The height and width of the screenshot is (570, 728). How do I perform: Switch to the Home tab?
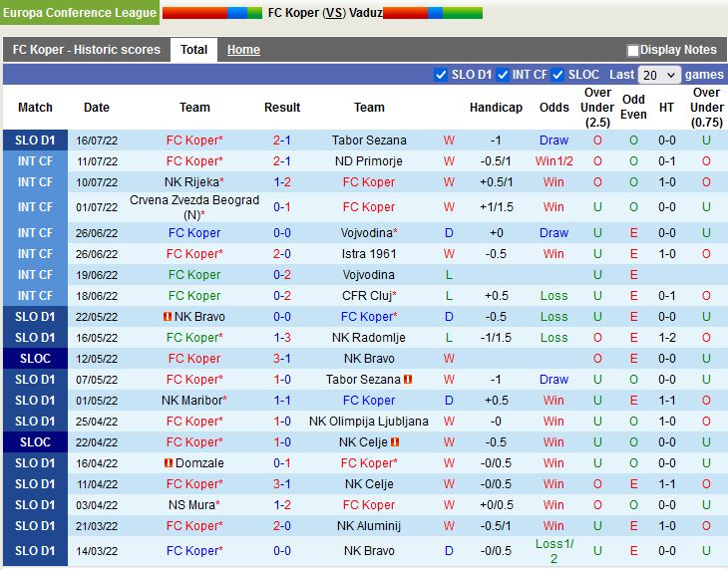(243, 50)
